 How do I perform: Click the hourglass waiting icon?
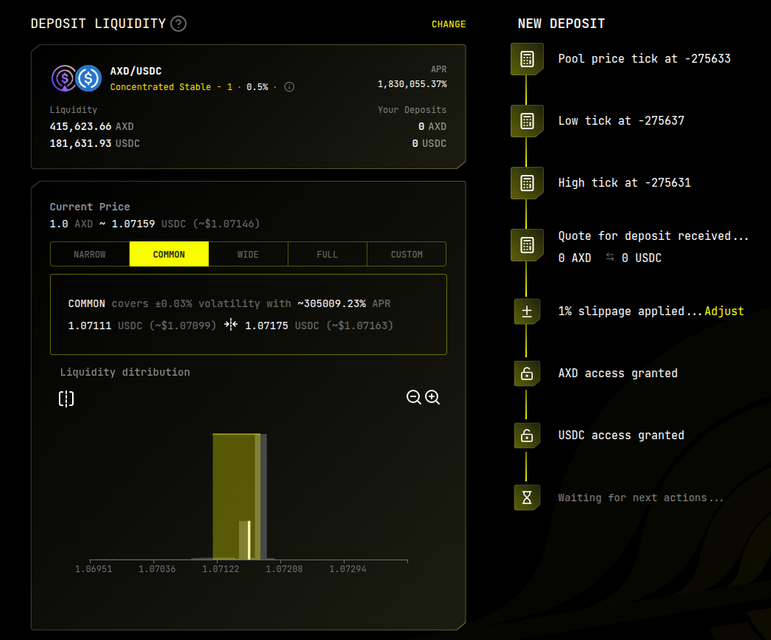526,498
